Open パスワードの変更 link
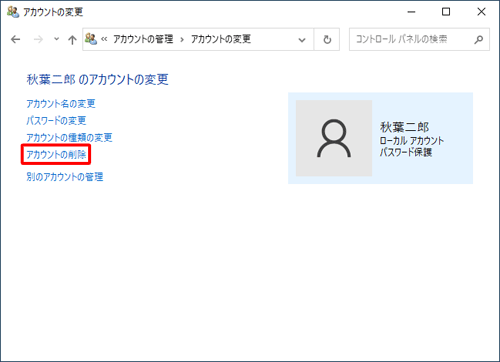 [56, 120]
